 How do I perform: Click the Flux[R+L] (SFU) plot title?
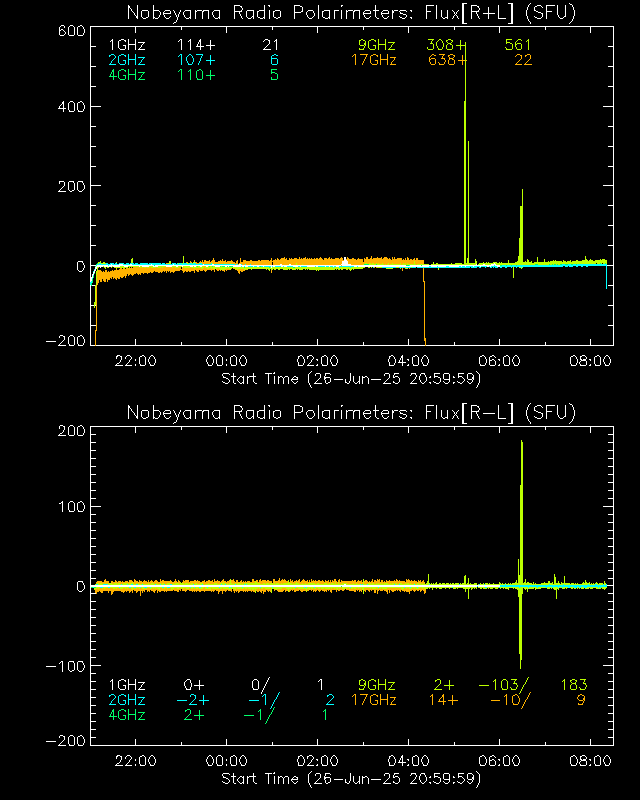[351, 13]
